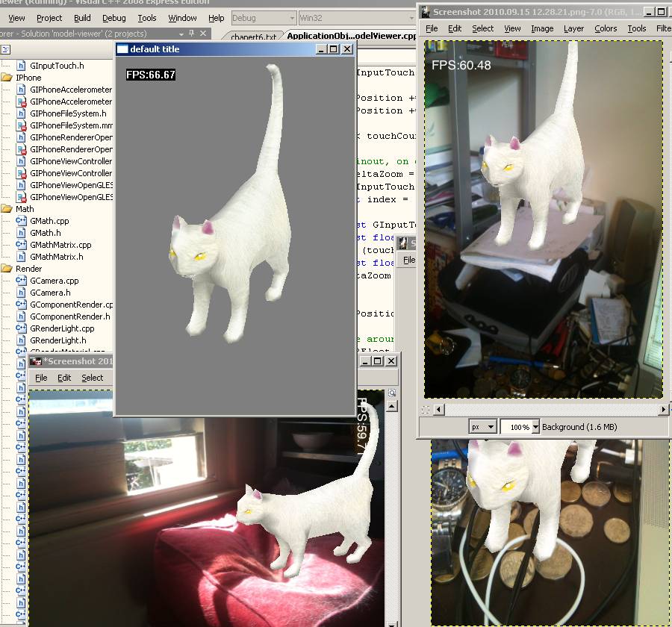This screenshot has width=672, height=627.
Task: Open the Visual Studio Tools menu
Action: click(147, 18)
